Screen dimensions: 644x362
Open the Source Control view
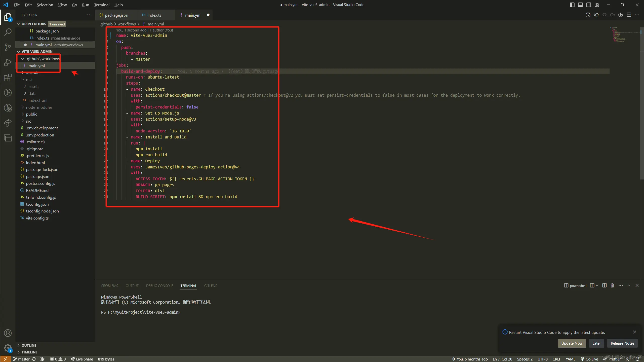(8, 47)
